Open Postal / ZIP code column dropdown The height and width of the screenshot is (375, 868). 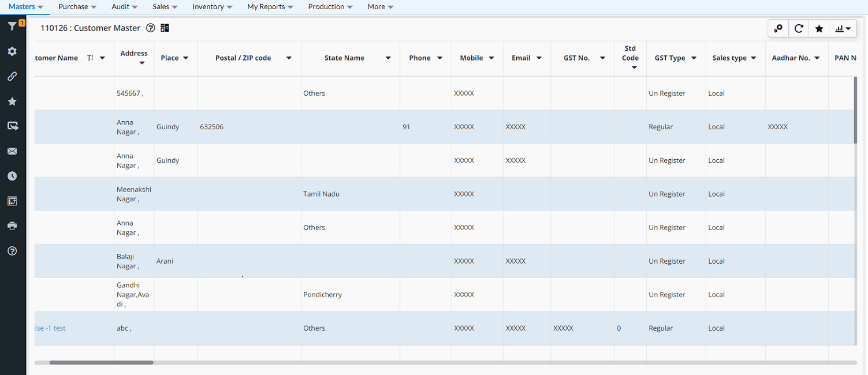click(x=289, y=58)
